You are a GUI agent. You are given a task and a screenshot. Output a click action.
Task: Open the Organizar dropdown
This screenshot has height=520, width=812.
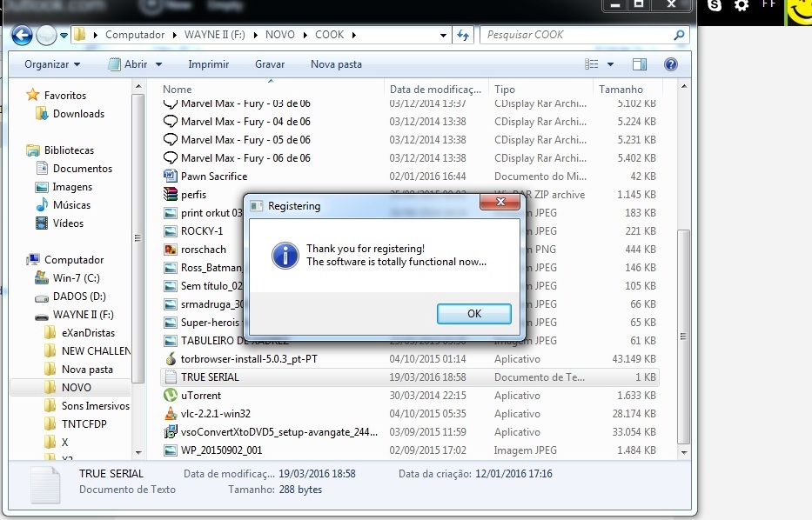click(x=50, y=63)
